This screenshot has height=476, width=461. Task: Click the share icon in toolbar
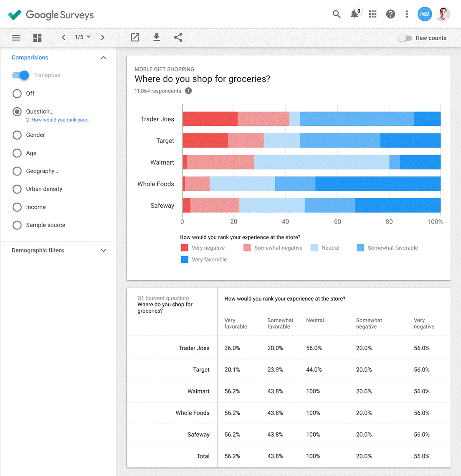[x=178, y=37]
